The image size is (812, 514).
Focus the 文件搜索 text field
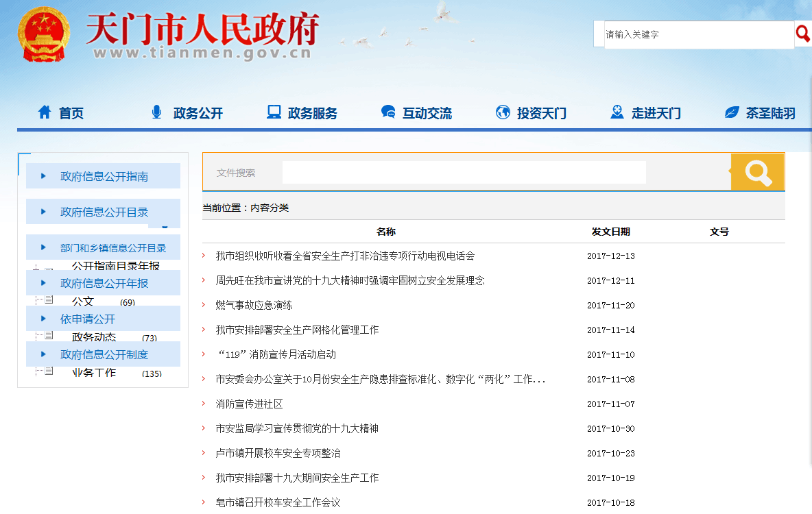(464, 173)
